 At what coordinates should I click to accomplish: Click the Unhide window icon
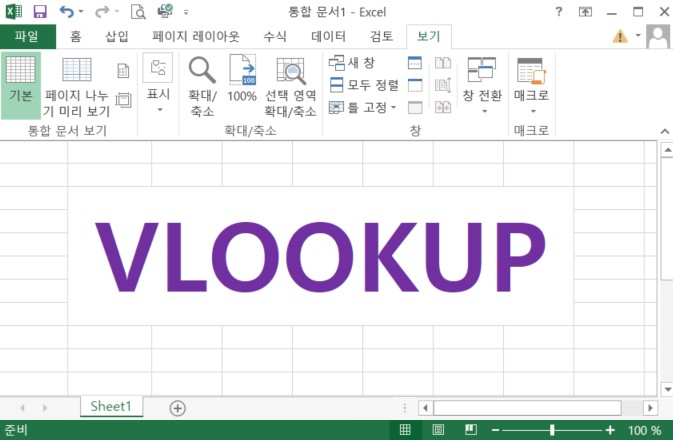click(415, 107)
